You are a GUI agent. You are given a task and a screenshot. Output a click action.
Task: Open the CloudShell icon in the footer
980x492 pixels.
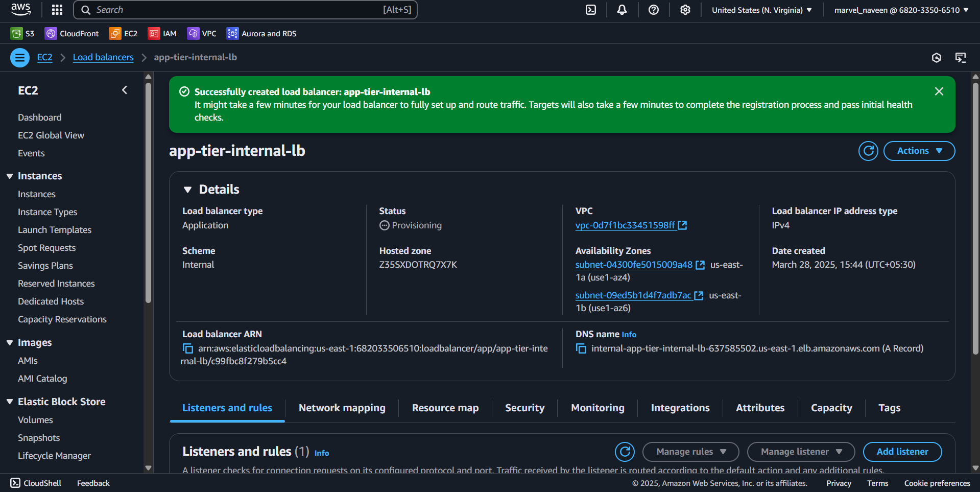pyautogui.click(x=15, y=483)
